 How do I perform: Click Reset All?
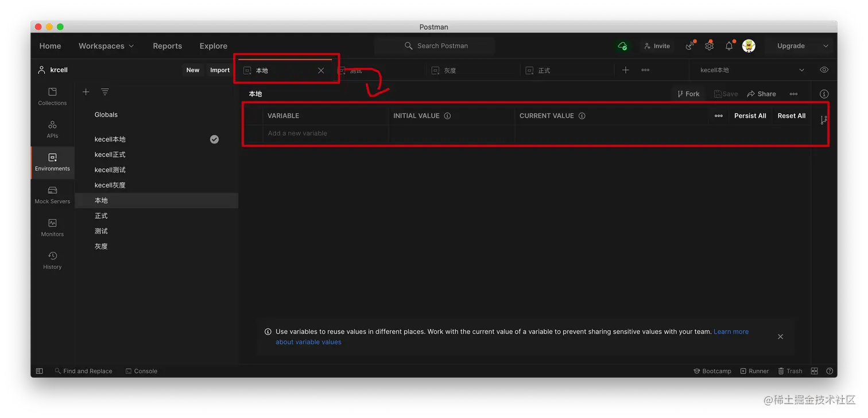point(791,116)
